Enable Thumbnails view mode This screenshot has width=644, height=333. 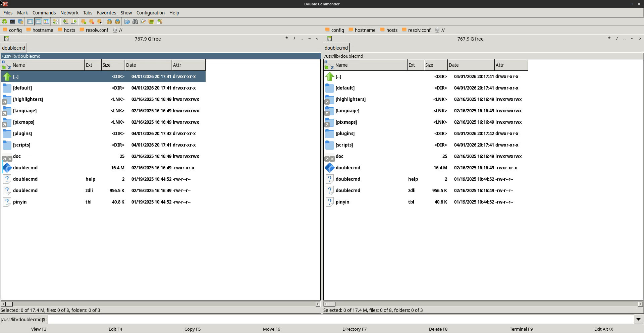46,21
